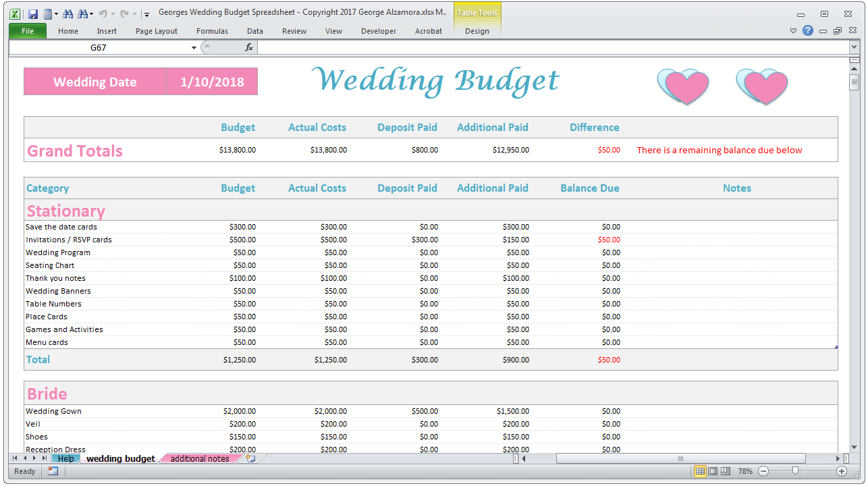Open the Page Layout ribbon tab
Image resolution: width=868 pixels, height=486 pixels.
coord(157,31)
